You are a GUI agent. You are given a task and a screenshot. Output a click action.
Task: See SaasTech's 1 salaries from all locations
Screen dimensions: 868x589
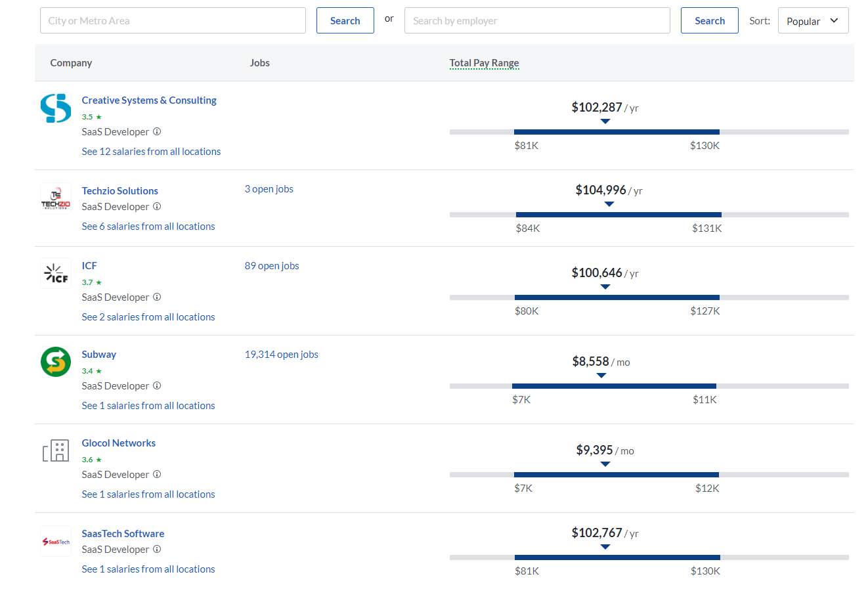[x=148, y=569]
